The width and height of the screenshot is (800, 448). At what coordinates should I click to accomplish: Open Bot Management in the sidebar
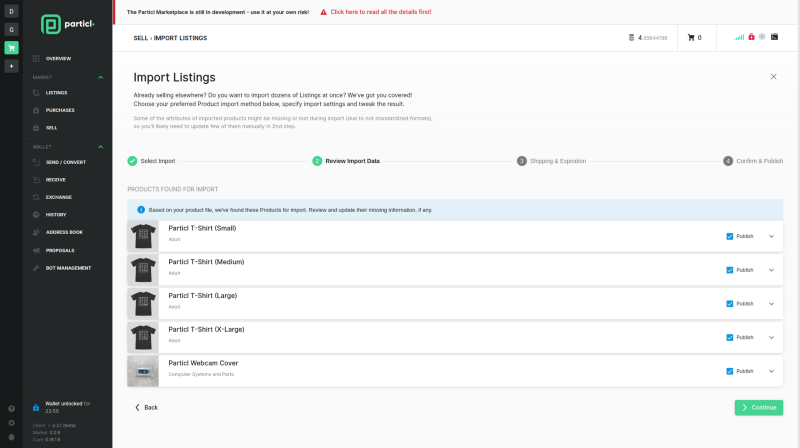pos(67,268)
